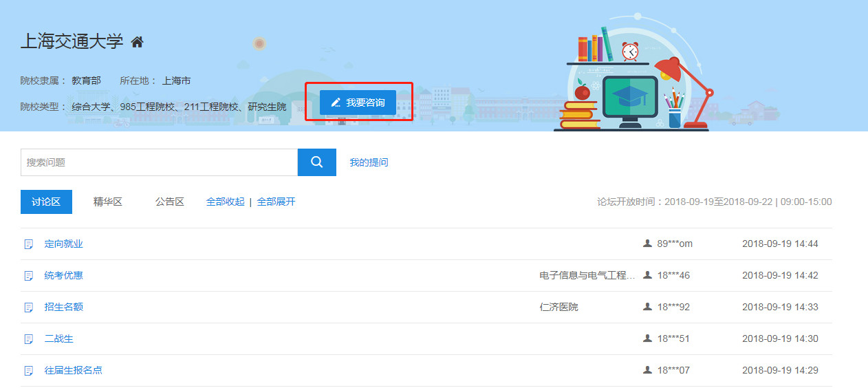Click the timestamp 2018-09-19 14:29
This screenshot has height=388, width=868.
click(x=780, y=370)
